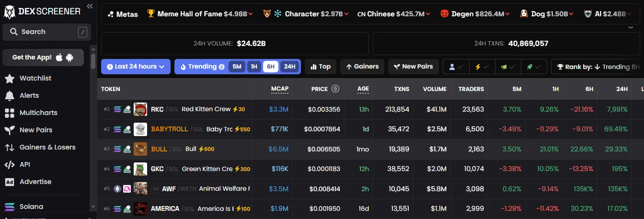Click the Android icon in Get the App

(69, 58)
